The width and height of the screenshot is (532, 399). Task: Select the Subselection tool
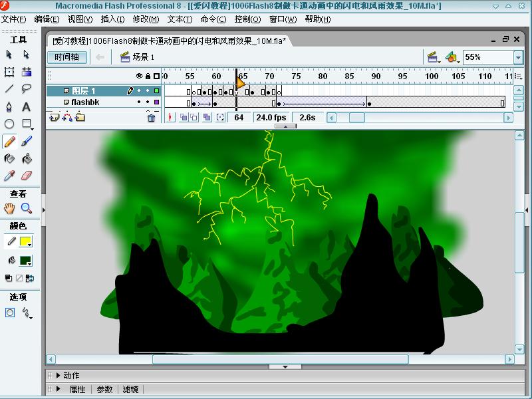(26, 55)
